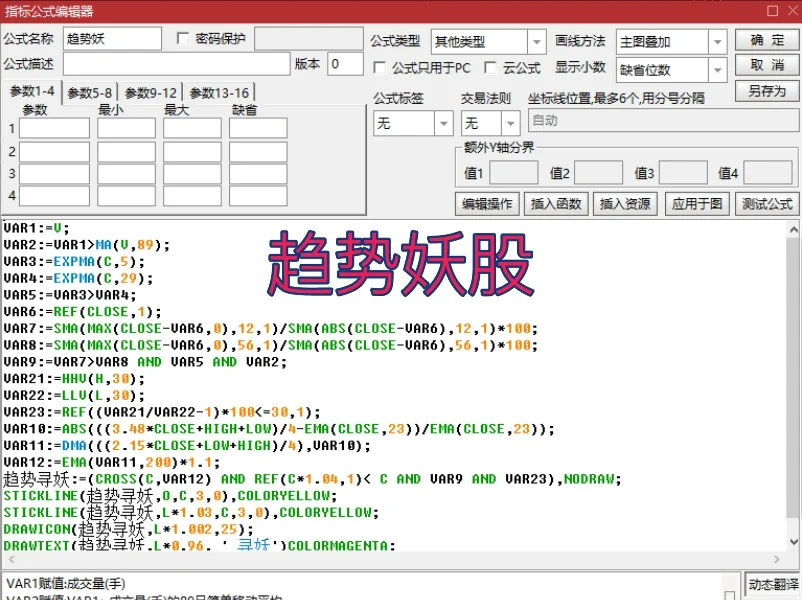802x600 pixels.
Task: Click the code line VAR6:=REF(CLOSE,1);
Action: 82,312
